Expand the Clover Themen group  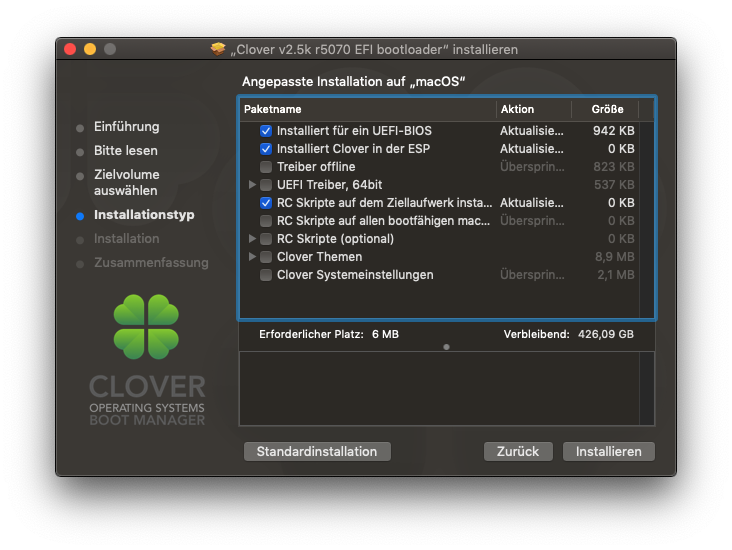click(x=252, y=256)
